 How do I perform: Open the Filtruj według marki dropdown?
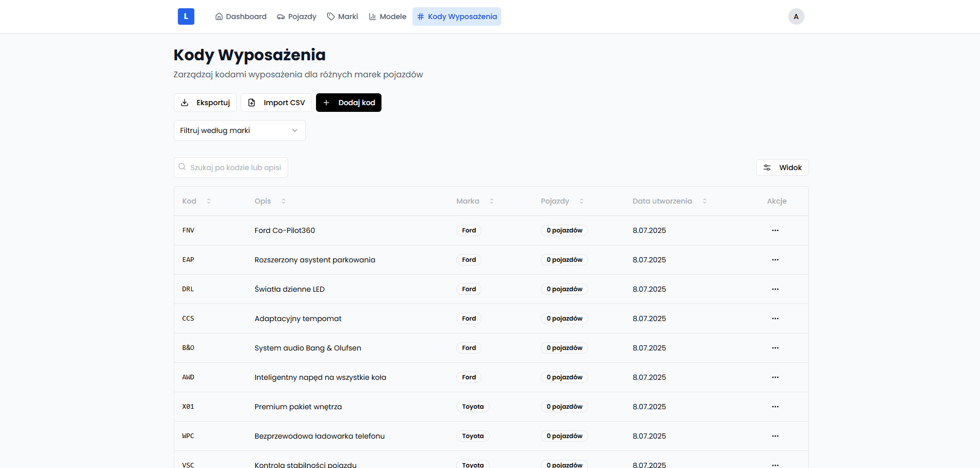(239, 130)
